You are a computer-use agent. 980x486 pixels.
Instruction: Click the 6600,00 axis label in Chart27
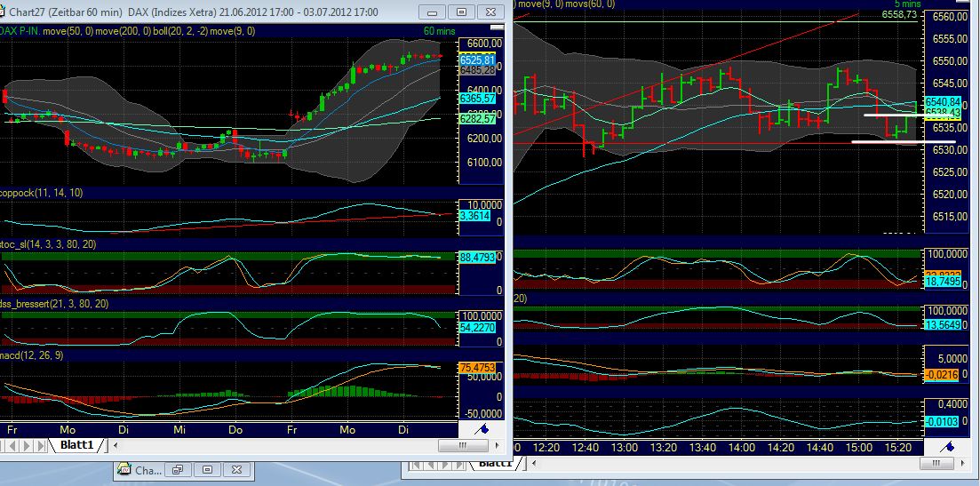click(484, 44)
